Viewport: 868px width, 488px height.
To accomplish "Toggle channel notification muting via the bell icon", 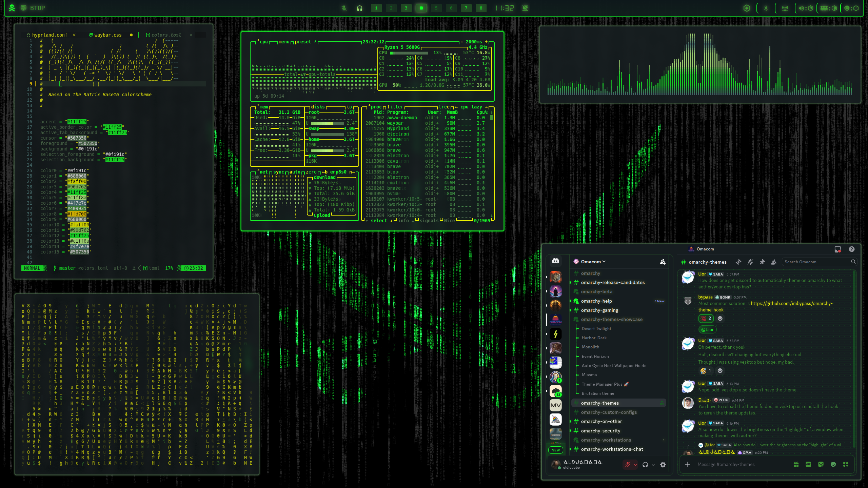I will click(x=750, y=261).
